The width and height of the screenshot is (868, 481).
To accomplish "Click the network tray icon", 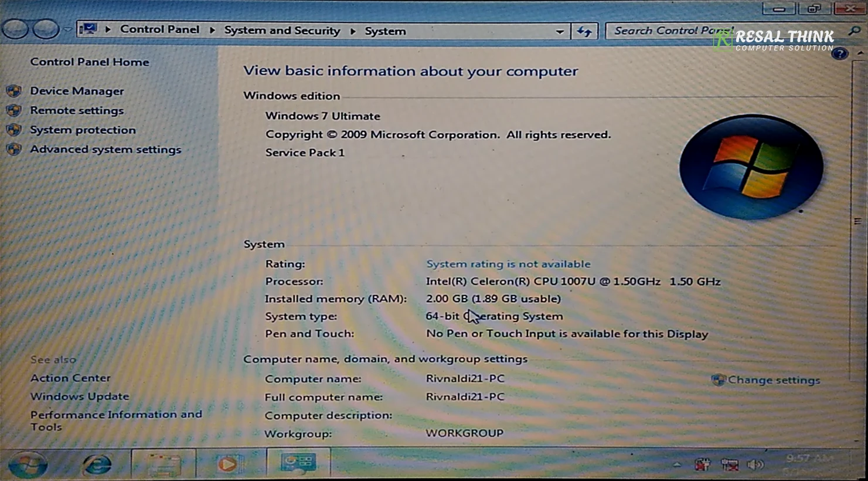I will coord(730,465).
